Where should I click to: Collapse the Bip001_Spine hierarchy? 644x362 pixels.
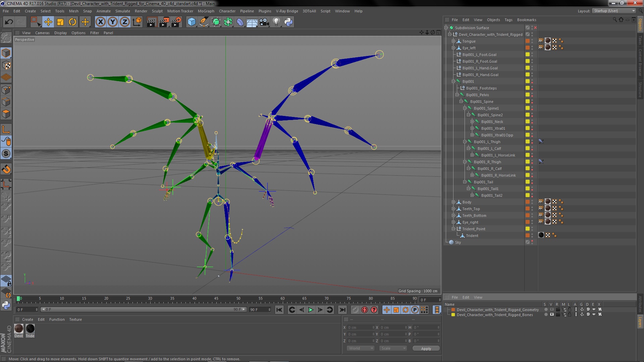click(x=461, y=101)
